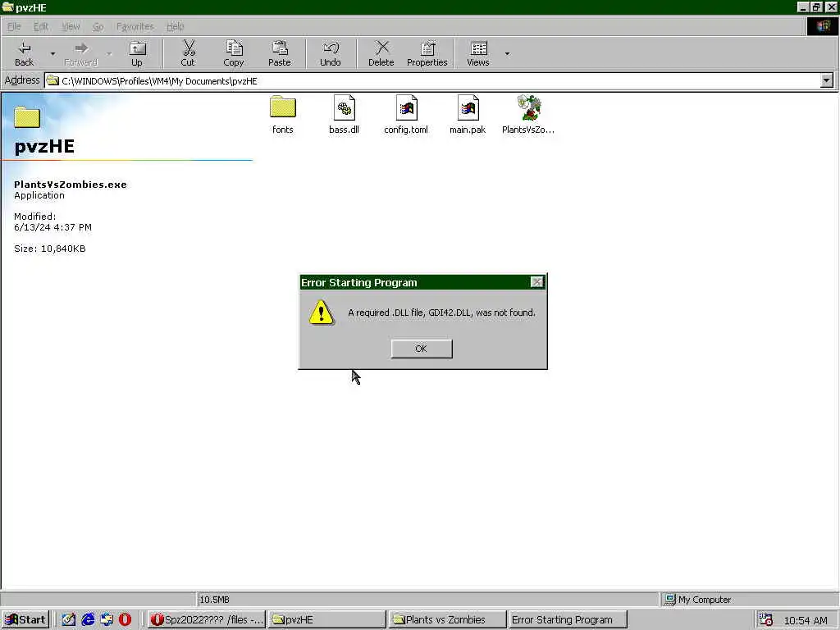The image size is (840, 630).
Task: Switch to the pvzHE taskbar button
Action: (x=326, y=620)
